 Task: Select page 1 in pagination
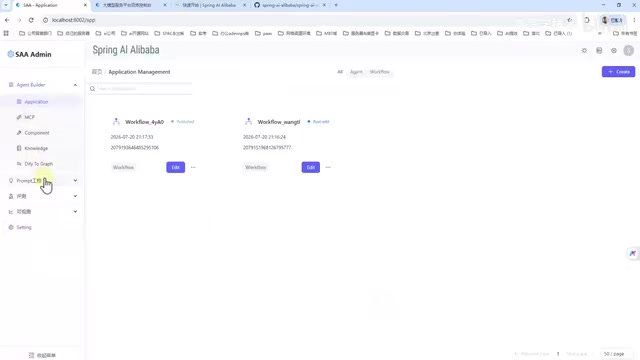click(558, 354)
